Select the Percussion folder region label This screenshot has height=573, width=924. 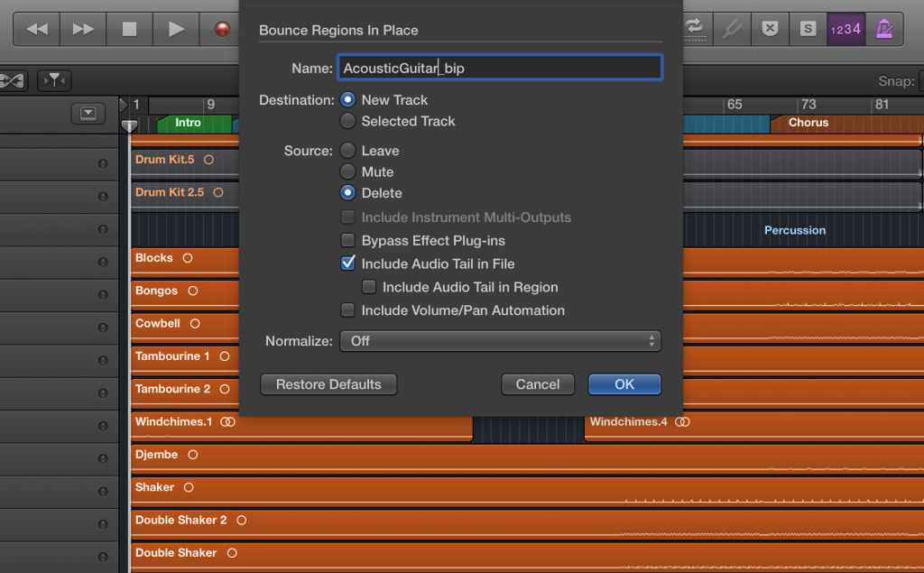pos(795,230)
